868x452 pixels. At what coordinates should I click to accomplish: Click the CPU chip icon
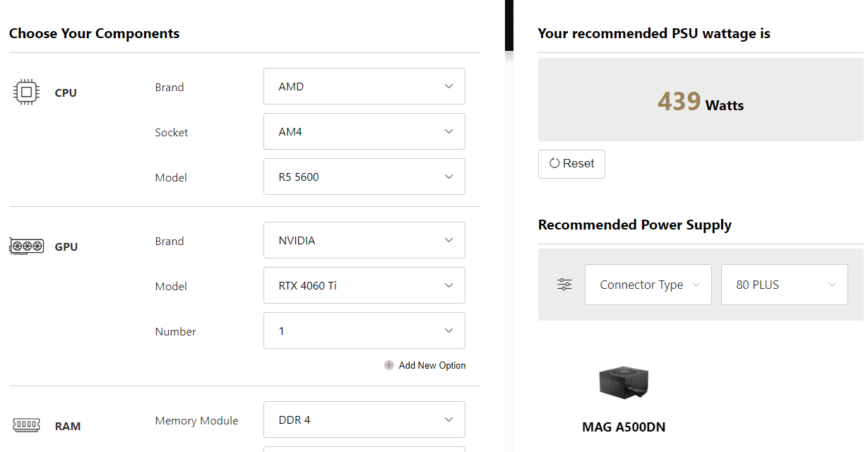[x=27, y=92]
